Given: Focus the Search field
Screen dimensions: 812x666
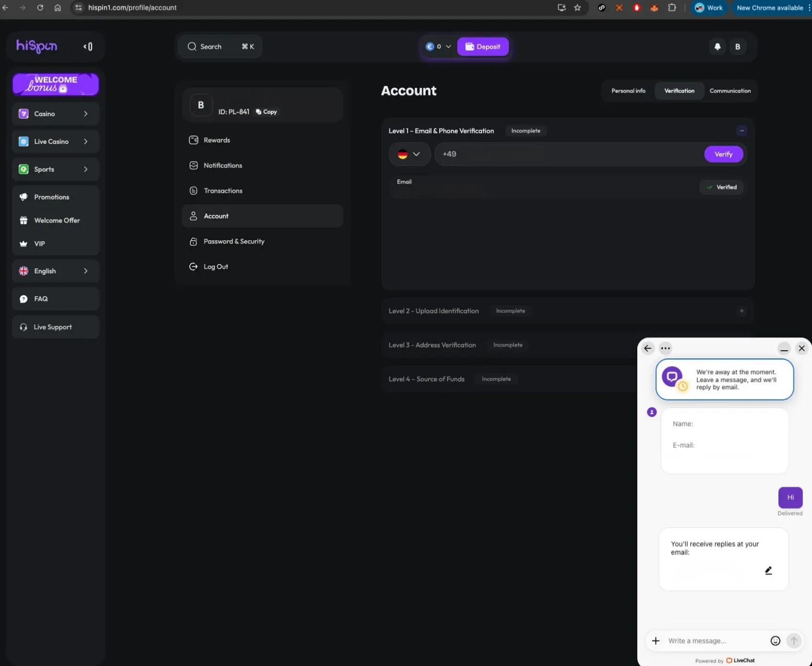Looking at the screenshot, I should [x=220, y=46].
